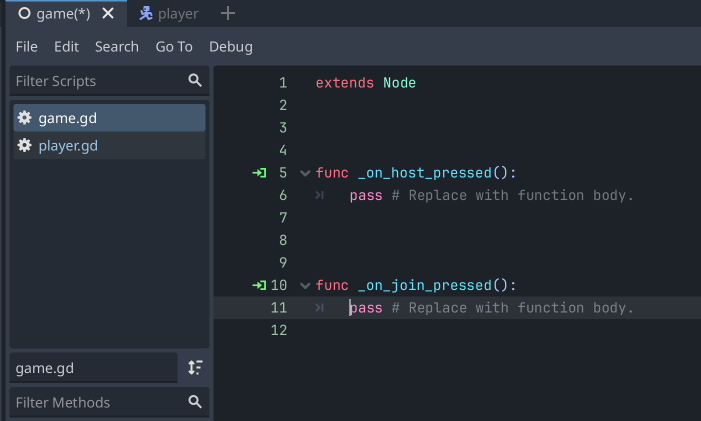The height and width of the screenshot is (421, 701).
Task: Toggle alphabetical sorting of methods list
Action: coord(195,368)
